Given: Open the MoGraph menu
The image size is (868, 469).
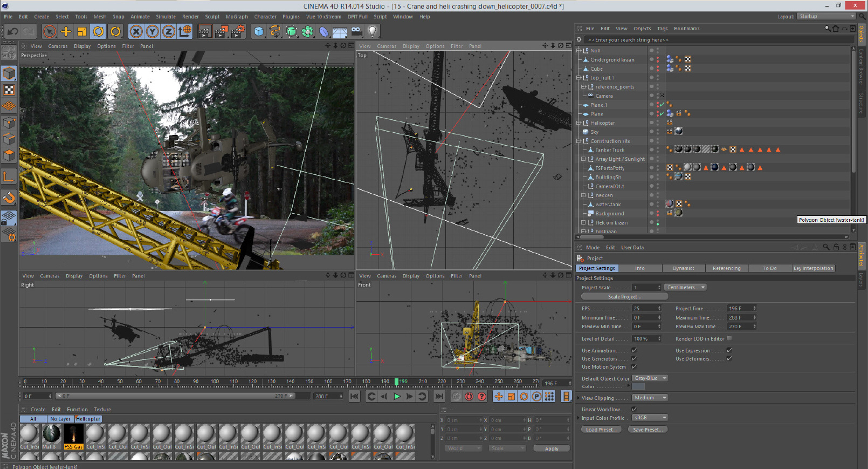Looking at the screenshot, I should coord(236,17).
